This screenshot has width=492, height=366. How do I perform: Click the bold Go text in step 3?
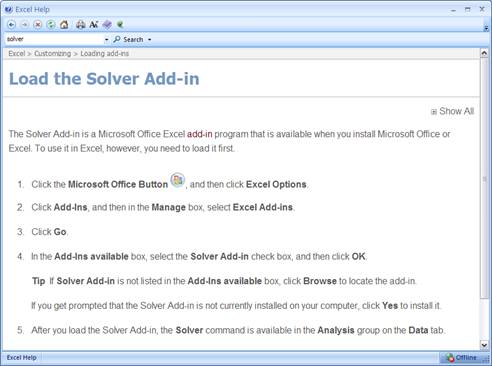tap(60, 232)
